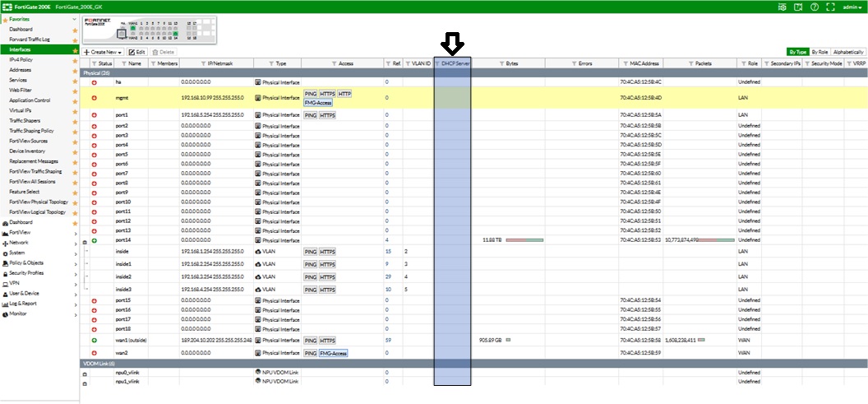Toggle full screen mode icon
This screenshot has height=404, width=868.
point(830,7)
